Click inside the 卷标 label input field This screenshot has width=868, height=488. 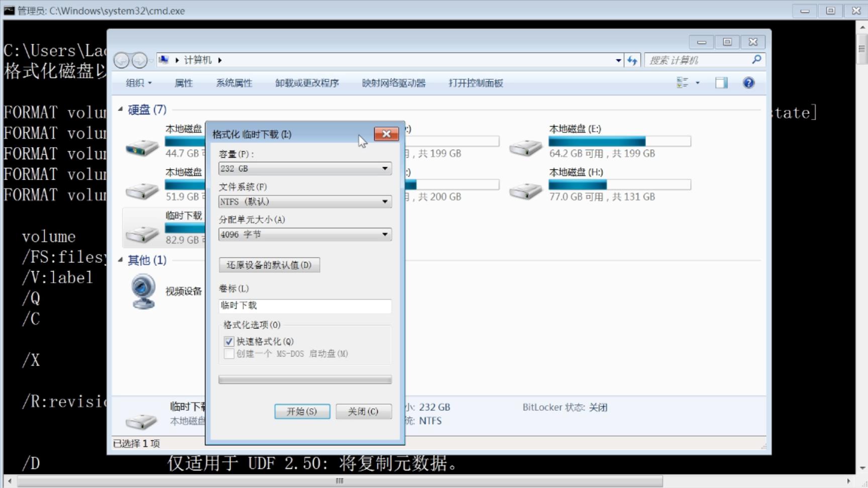(304, 306)
